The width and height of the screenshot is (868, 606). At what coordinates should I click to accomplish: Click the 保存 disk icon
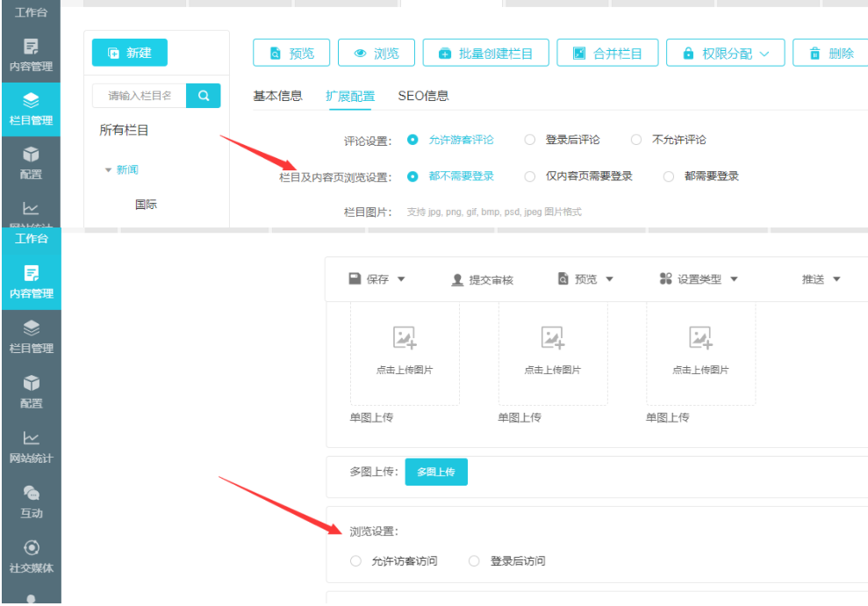click(x=355, y=278)
